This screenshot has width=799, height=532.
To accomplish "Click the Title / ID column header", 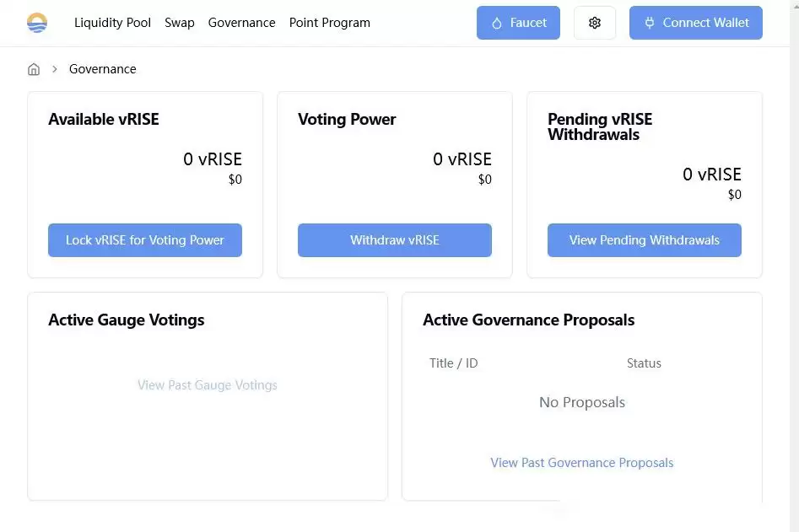I will 453,363.
